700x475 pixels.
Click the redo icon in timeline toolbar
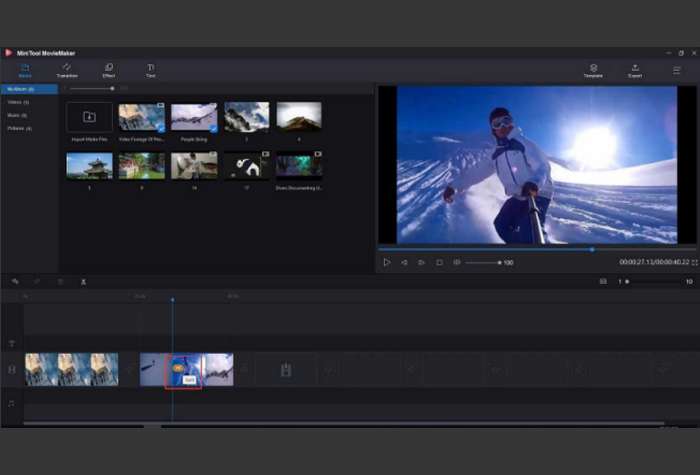click(x=37, y=282)
